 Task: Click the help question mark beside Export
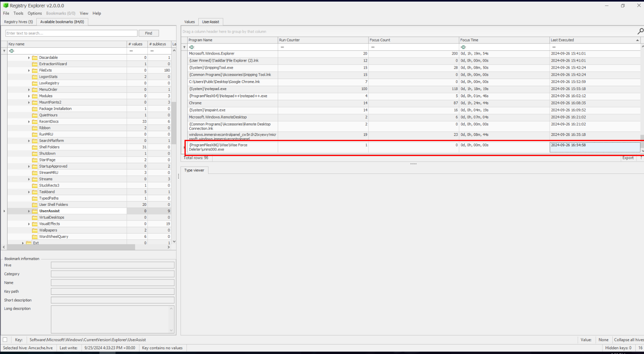tap(641, 158)
